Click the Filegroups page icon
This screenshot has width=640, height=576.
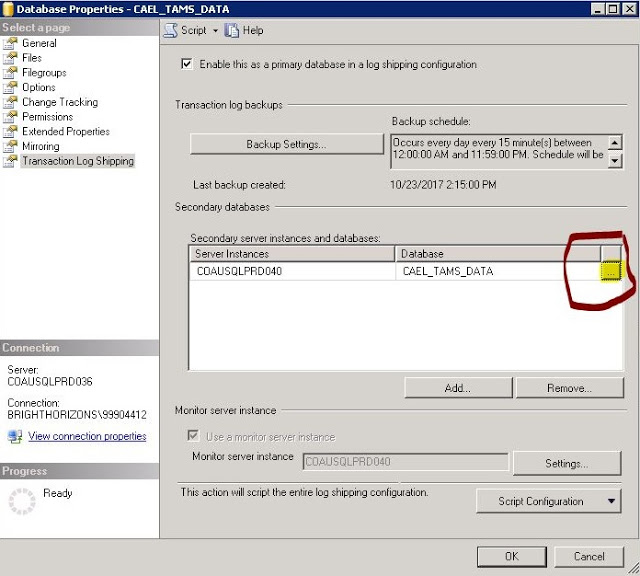pyautogui.click(x=10, y=72)
